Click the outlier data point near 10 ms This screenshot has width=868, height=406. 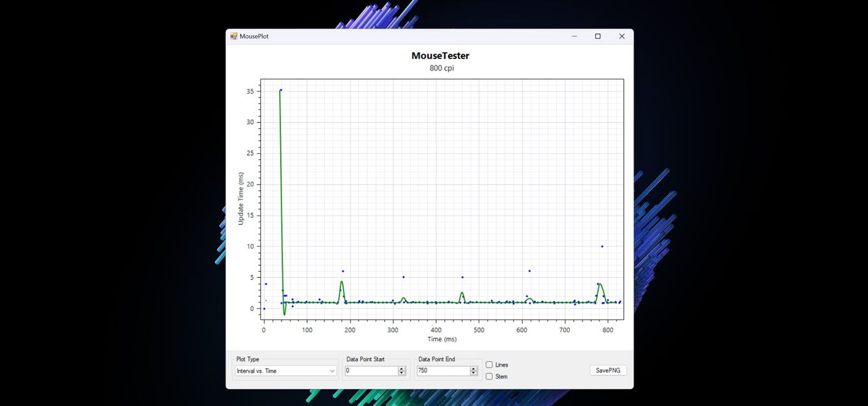click(601, 246)
